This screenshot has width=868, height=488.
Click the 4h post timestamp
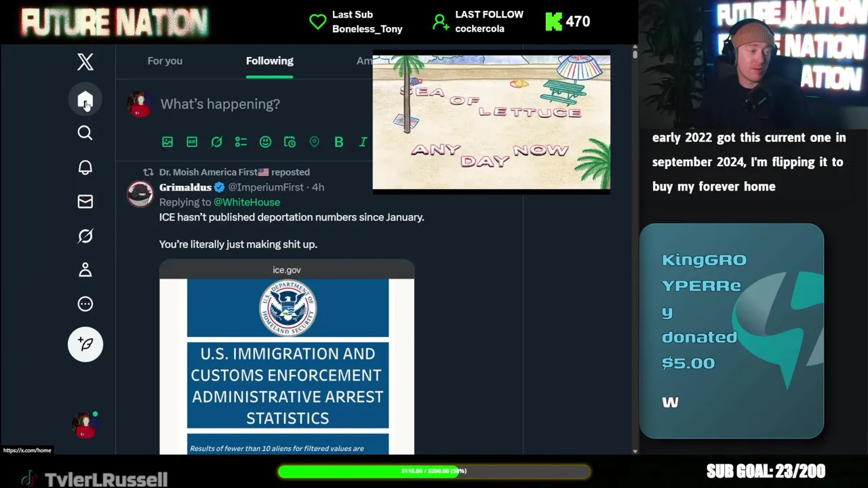pos(318,187)
